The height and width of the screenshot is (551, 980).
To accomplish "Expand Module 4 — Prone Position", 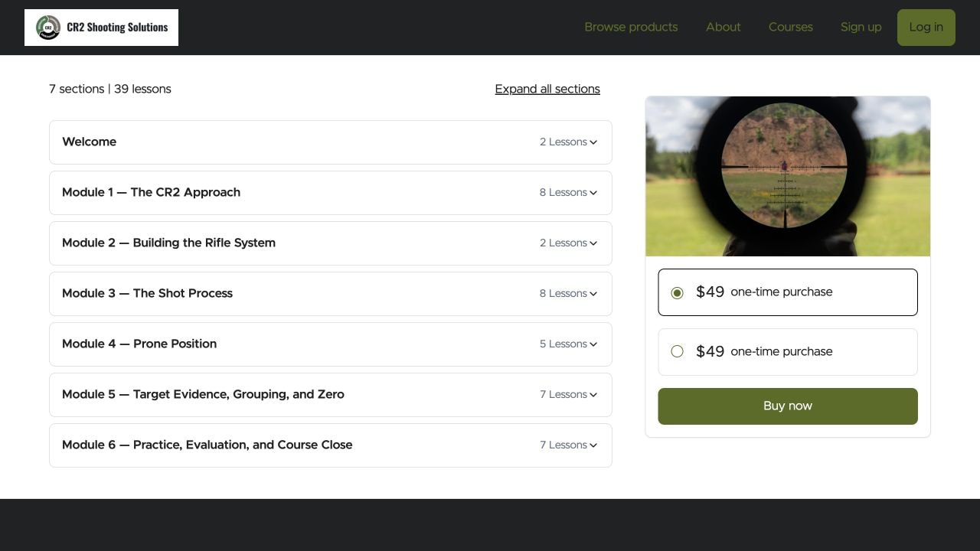I will point(331,344).
